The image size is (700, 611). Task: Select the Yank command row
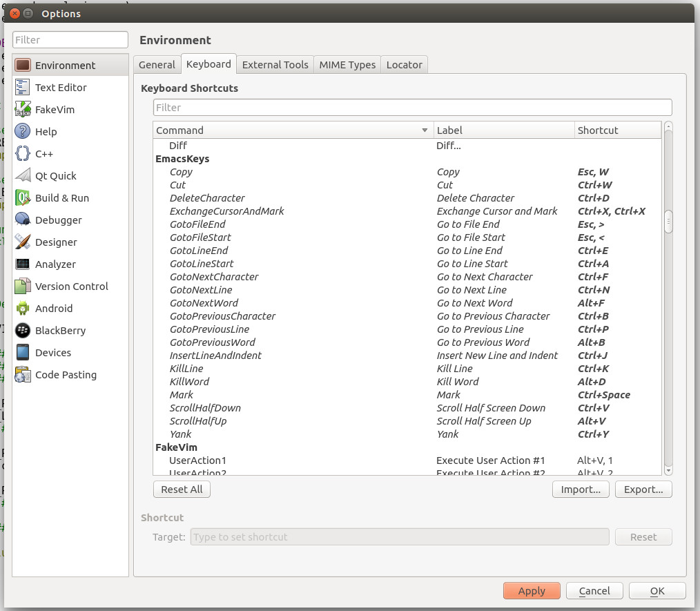click(407, 434)
